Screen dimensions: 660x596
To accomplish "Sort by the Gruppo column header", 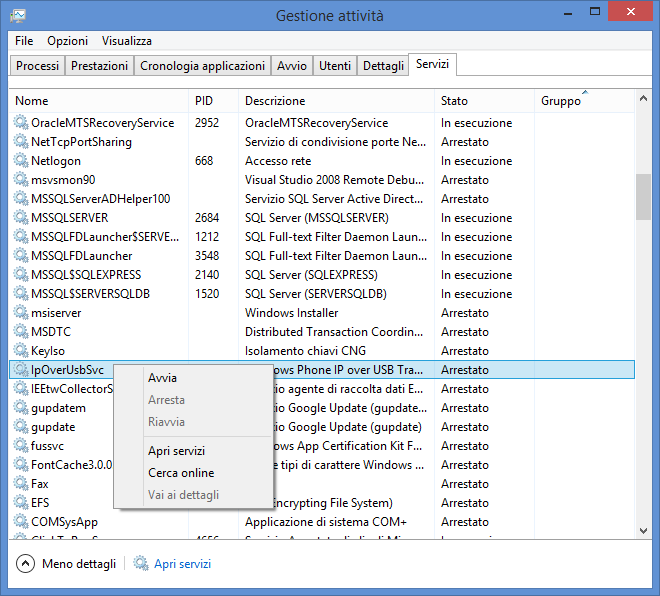I will click(584, 101).
